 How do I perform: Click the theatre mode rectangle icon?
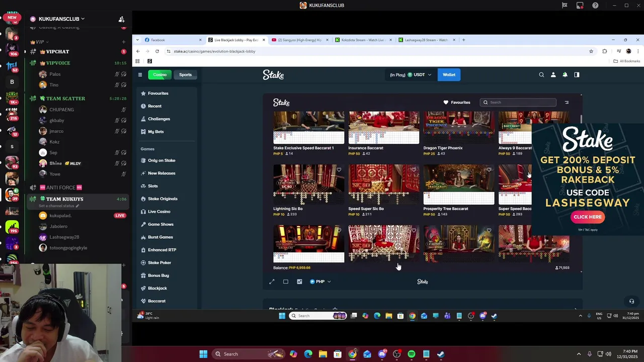[285, 282]
